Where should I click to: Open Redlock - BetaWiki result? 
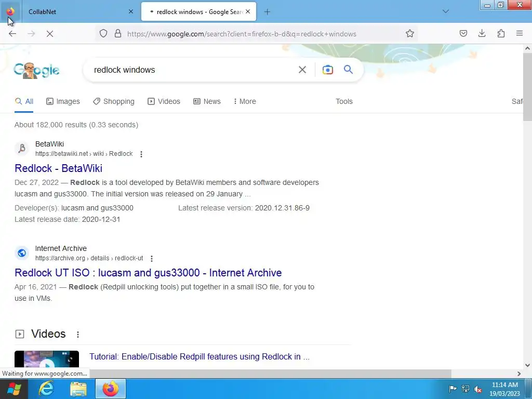click(58, 168)
